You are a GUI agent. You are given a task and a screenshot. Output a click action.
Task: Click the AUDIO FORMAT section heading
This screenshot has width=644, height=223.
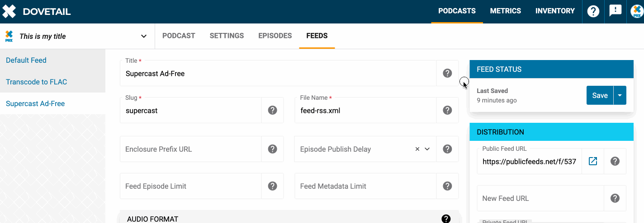click(x=153, y=219)
